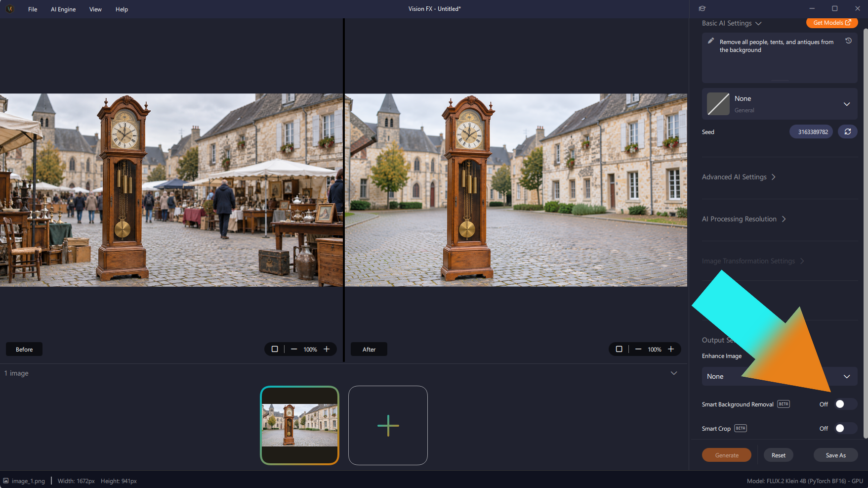Viewport: 868px width, 488px height.
Task: Click the image file icon in status bar
Action: coord(6,481)
